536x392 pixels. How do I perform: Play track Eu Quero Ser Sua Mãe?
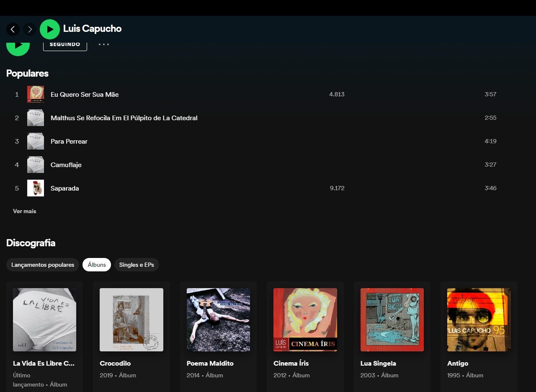tap(85, 95)
